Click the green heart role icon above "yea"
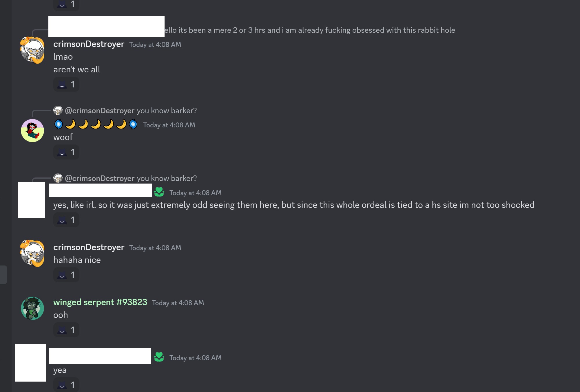Viewport: 580px width, 392px height. click(159, 357)
